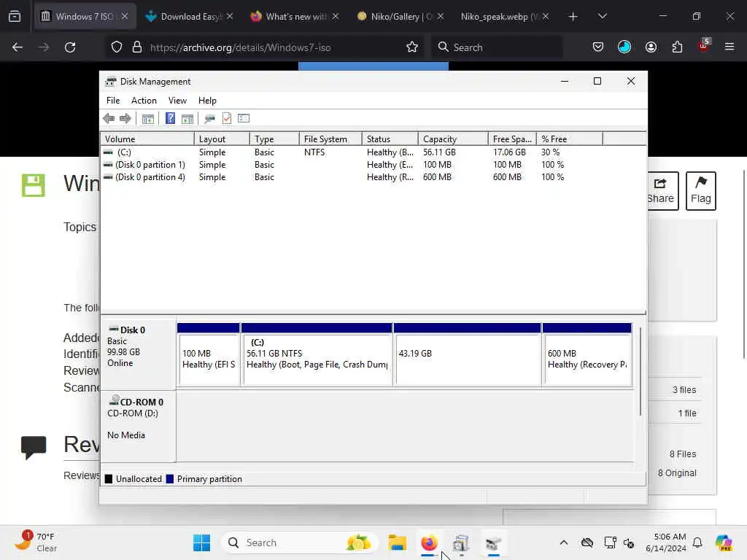Image resolution: width=747 pixels, height=560 pixels.
Task: Open the weather widget showing 70°F
Action: (37, 542)
